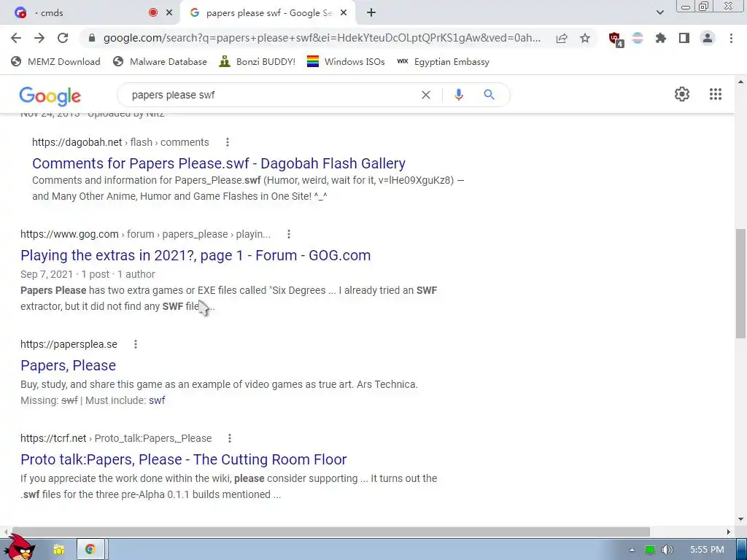This screenshot has width=747, height=560.
Task: Open Google quick settings gear
Action: [x=682, y=94]
